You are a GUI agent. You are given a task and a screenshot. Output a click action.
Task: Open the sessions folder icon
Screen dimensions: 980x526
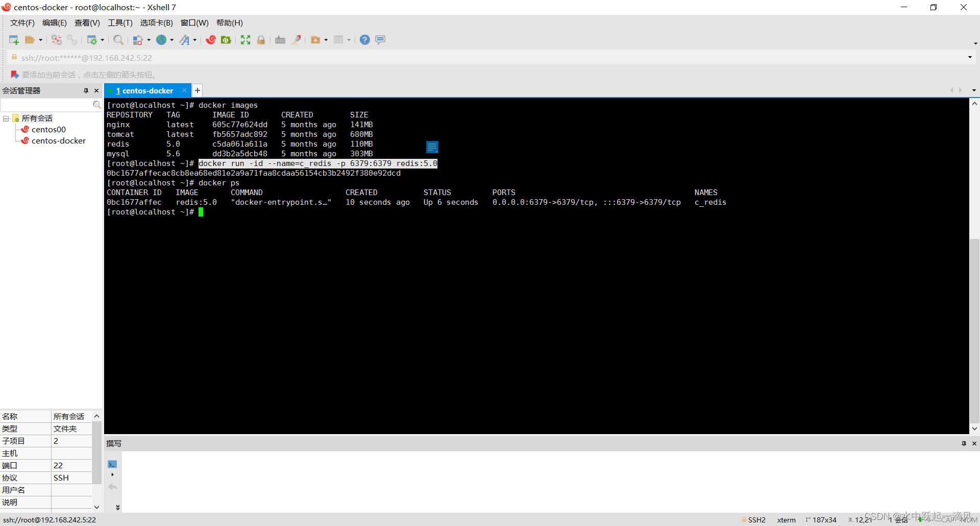(x=30, y=40)
